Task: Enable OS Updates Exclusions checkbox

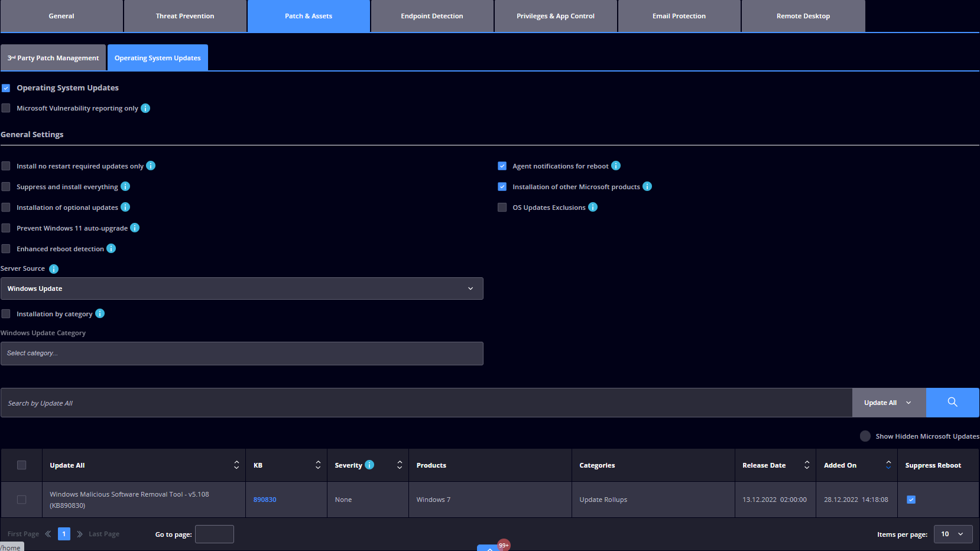Action: tap(502, 208)
